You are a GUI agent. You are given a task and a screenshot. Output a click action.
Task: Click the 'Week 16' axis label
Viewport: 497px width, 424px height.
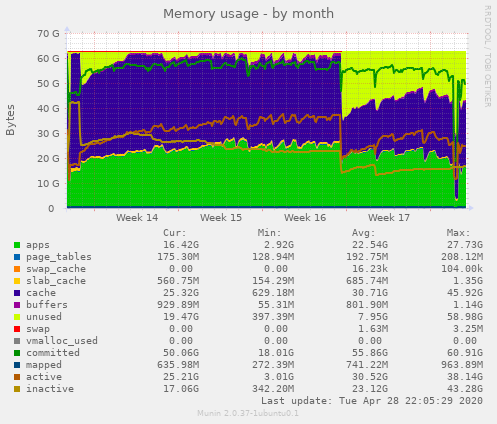click(305, 218)
